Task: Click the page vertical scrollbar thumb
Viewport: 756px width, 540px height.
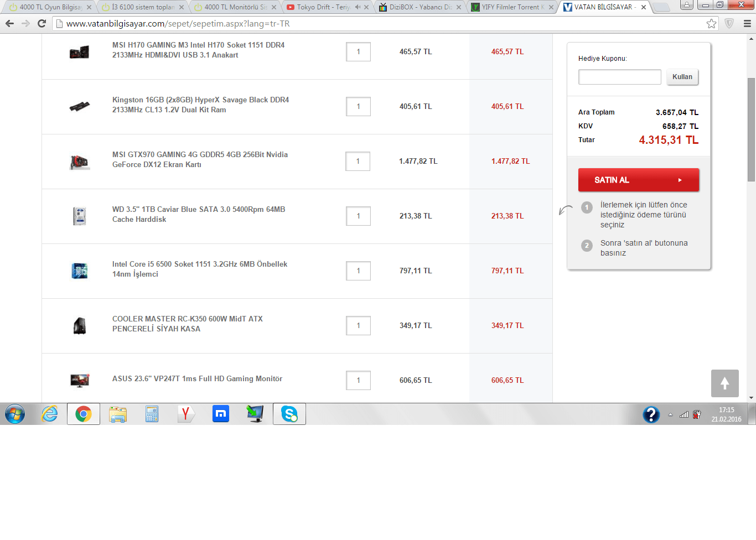Action: click(x=751, y=129)
